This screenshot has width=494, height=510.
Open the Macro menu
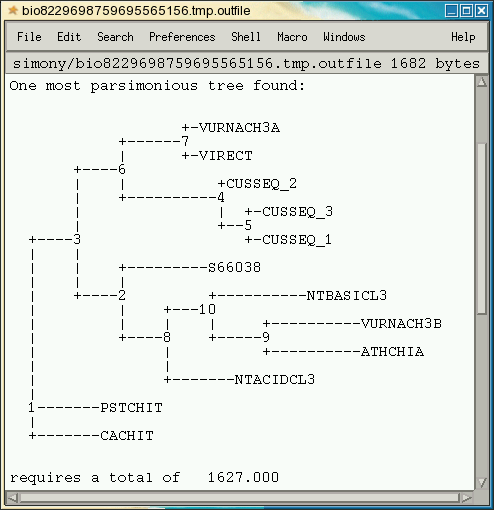pos(292,37)
